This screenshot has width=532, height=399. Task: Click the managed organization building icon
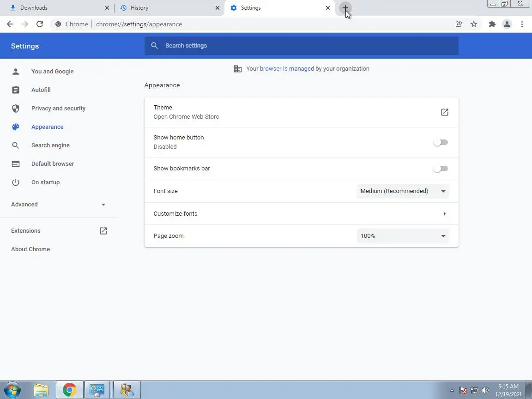237,69
